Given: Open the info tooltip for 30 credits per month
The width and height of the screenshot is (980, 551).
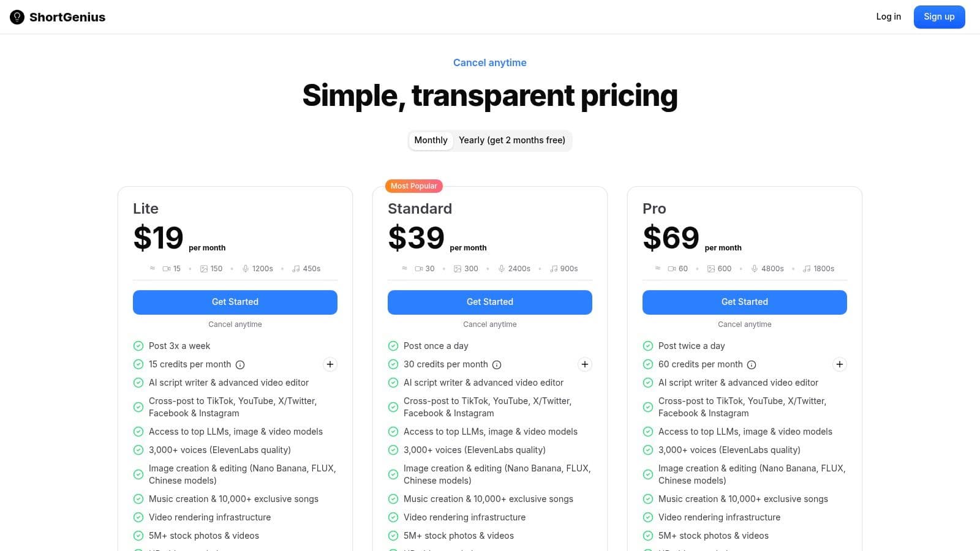Looking at the screenshot, I should point(496,364).
